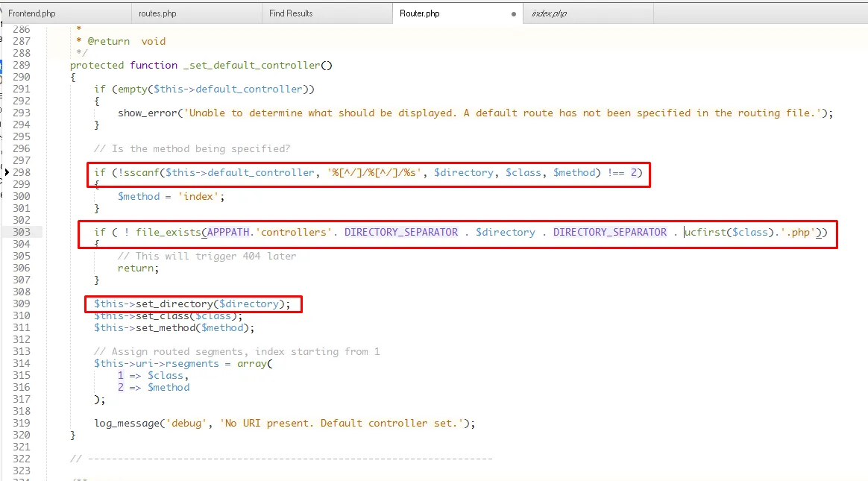Click the unsaved dot on Router.php tab
The width and height of the screenshot is (868, 481).
[x=514, y=14]
